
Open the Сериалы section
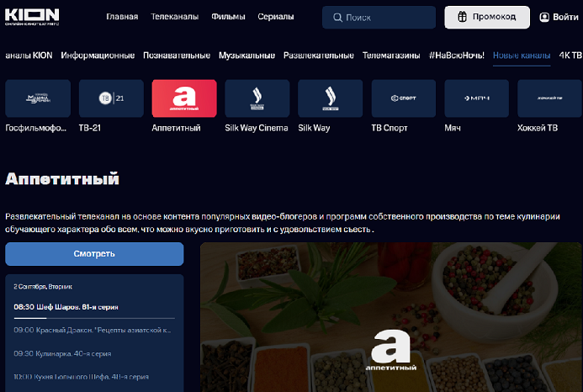(x=275, y=17)
